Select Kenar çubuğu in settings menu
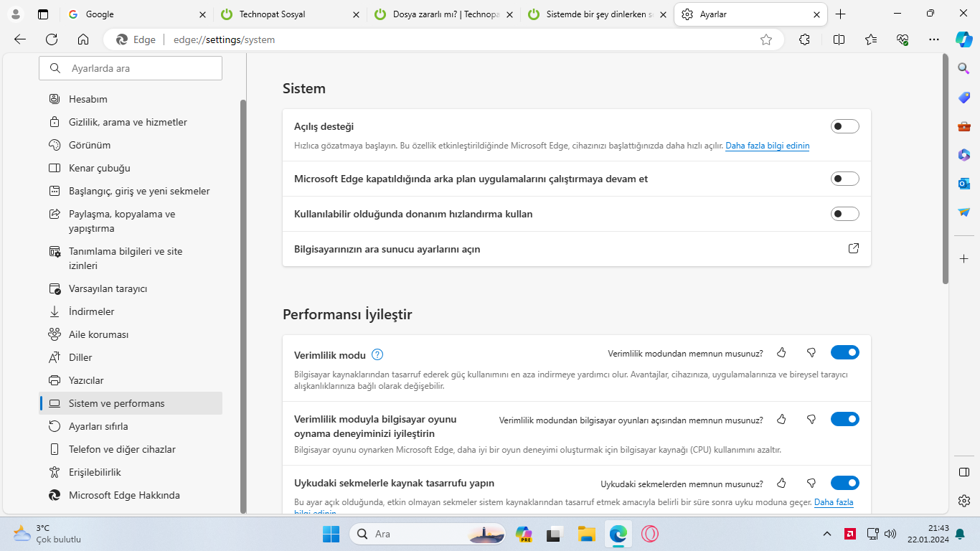Image resolution: width=980 pixels, height=551 pixels. pos(131,168)
